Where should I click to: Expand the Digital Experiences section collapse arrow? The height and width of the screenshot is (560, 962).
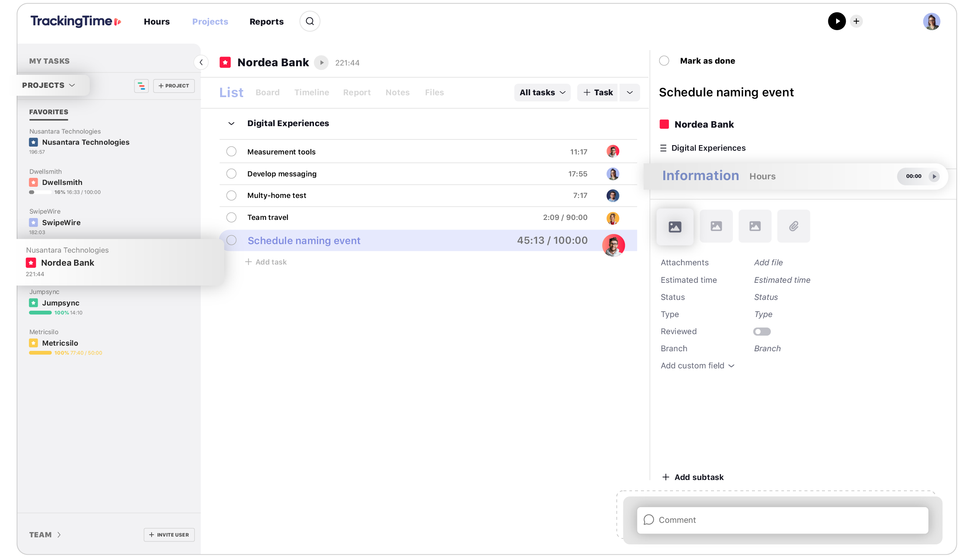tap(231, 123)
